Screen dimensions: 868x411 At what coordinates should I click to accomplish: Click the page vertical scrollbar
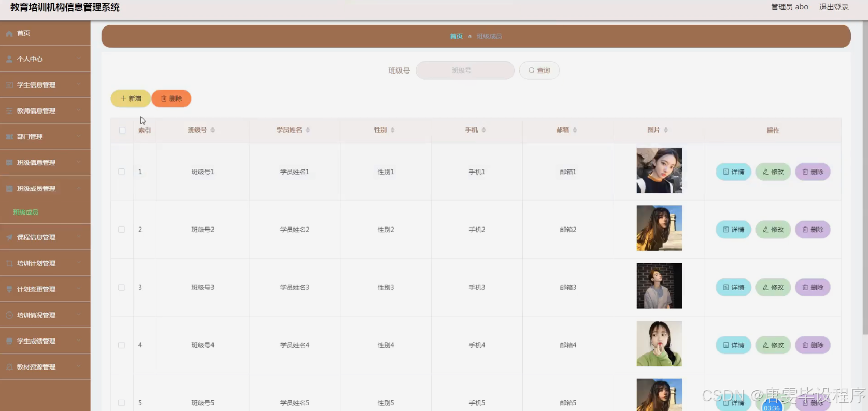[865, 178]
